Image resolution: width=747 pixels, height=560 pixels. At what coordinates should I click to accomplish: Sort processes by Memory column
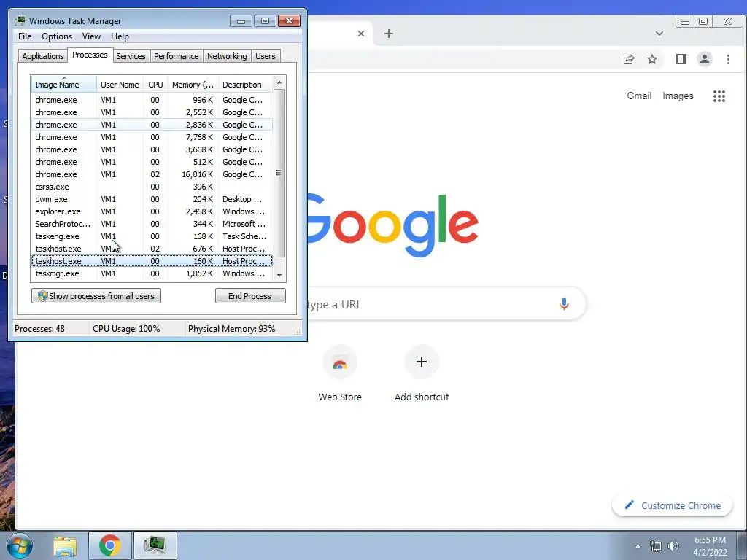click(x=193, y=85)
